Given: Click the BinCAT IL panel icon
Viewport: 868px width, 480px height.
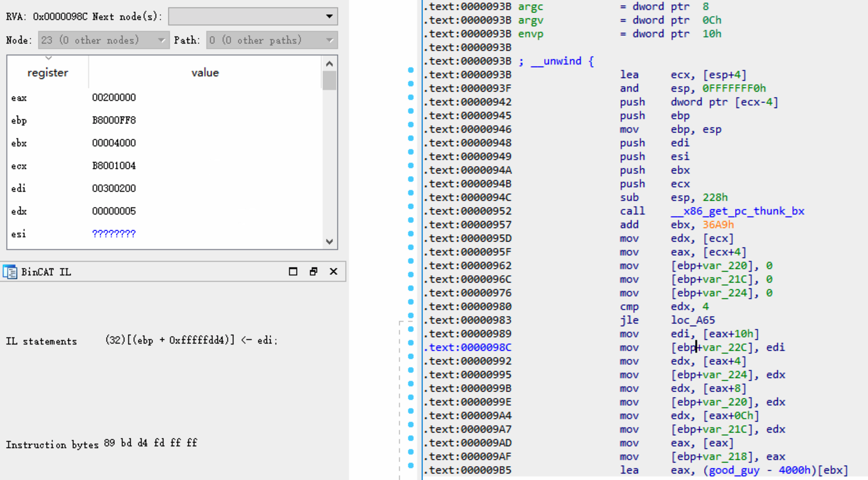Looking at the screenshot, I should click(10, 272).
